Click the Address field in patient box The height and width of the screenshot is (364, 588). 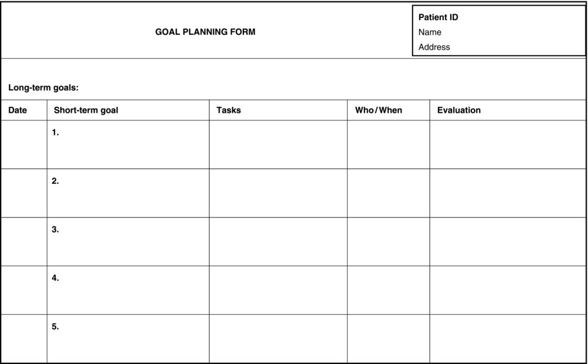pos(434,47)
